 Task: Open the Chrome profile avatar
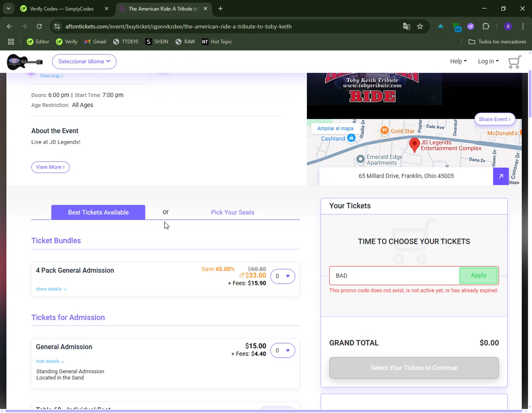click(x=508, y=27)
